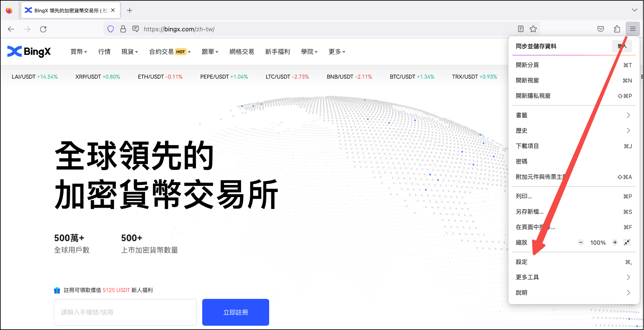This screenshot has width=644, height=330.
Task: Click the blue 立即註冊 button
Action: coord(235,312)
